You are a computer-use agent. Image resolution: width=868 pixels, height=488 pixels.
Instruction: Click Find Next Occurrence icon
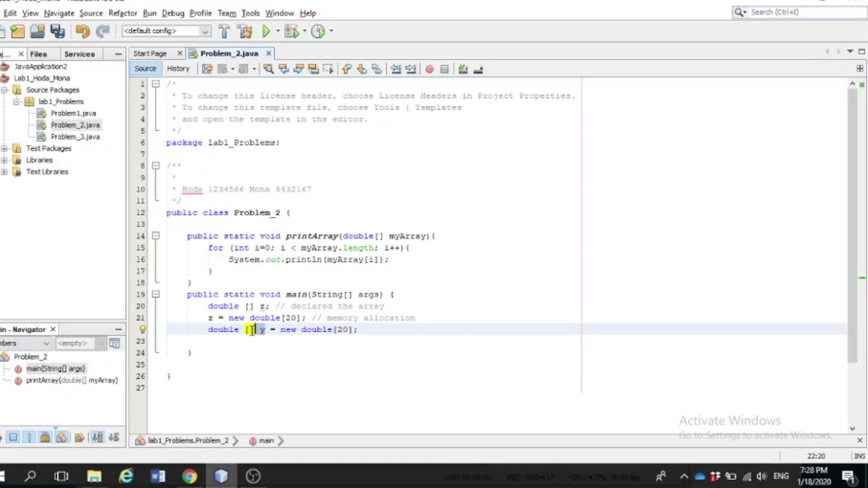pos(298,69)
